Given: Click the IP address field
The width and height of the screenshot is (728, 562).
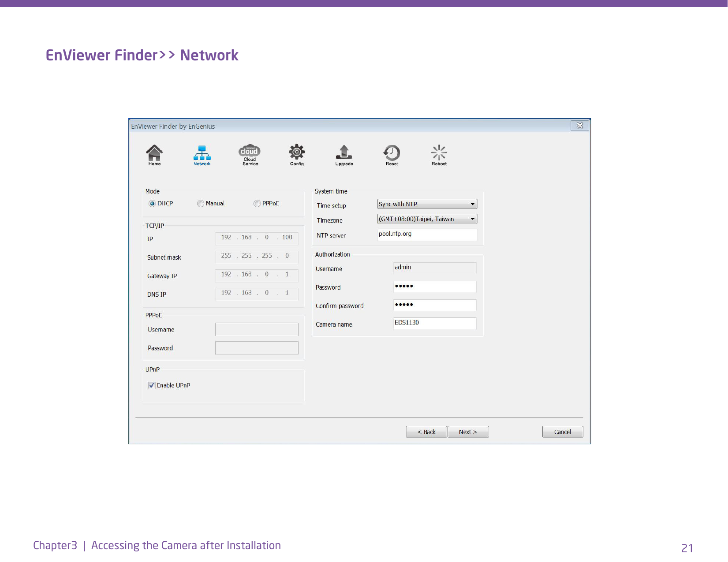Looking at the screenshot, I should click(x=257, y=238).
